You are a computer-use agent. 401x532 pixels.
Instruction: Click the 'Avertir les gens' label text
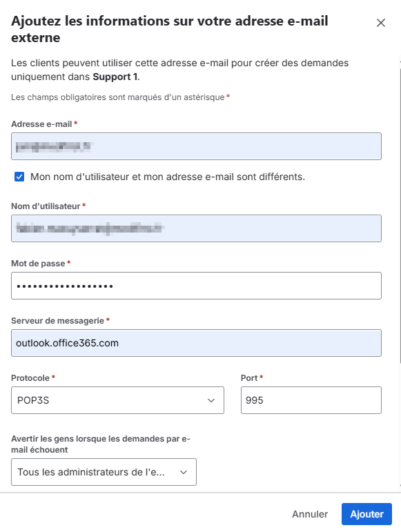pos(101,444)
